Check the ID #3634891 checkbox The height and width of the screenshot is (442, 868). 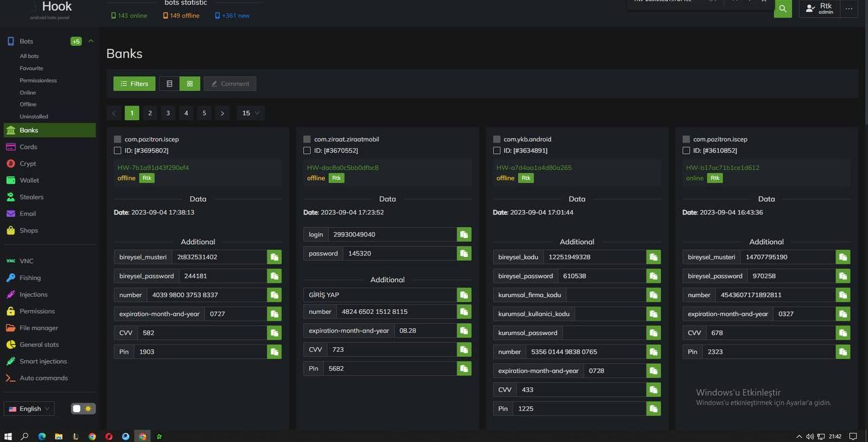[497, 150]
